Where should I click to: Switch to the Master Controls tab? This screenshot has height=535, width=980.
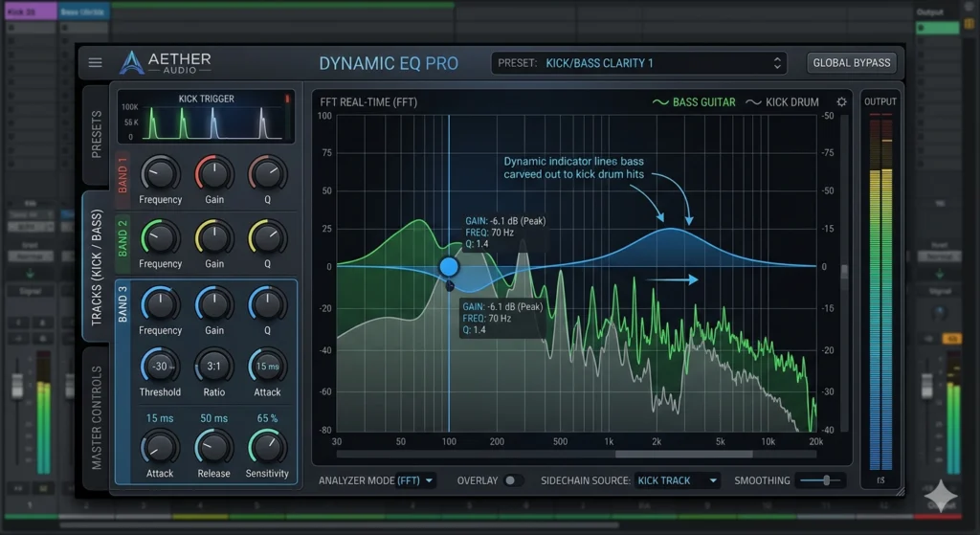pos(97,417)
